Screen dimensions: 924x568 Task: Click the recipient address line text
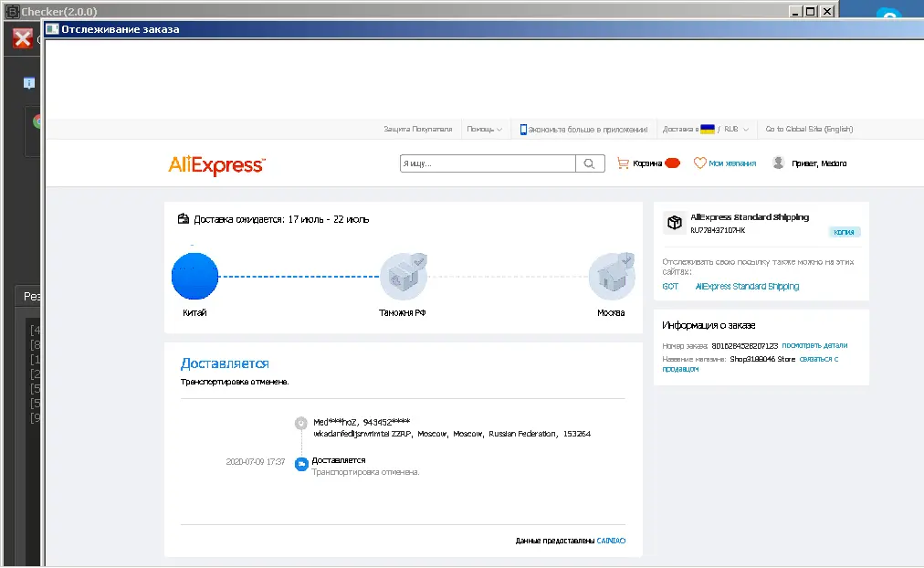[x=452, y=434]
